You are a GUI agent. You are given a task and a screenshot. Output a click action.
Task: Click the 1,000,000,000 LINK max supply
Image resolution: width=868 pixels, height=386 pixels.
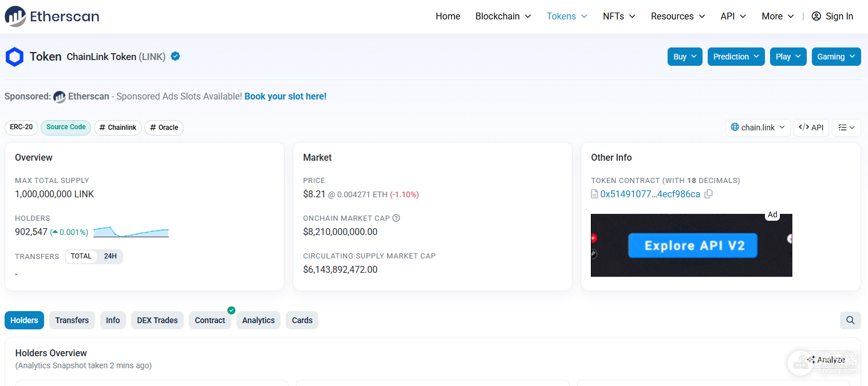tap(54, 194)
